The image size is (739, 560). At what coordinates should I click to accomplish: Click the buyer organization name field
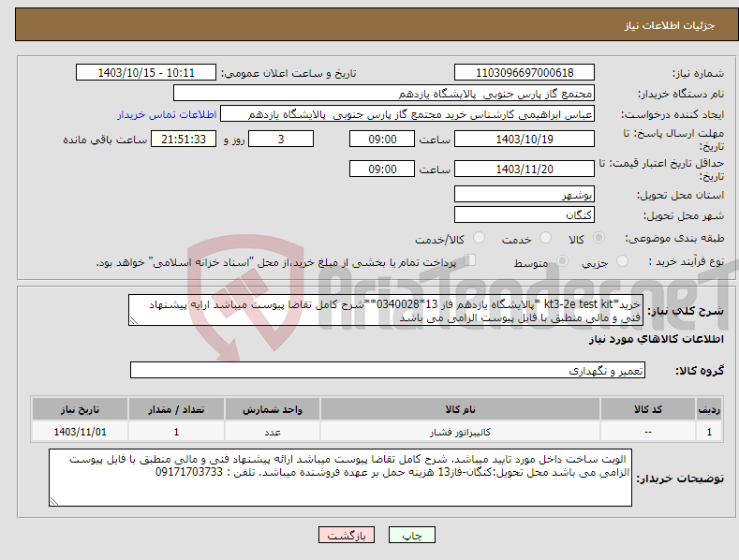[x=384, y=94]
